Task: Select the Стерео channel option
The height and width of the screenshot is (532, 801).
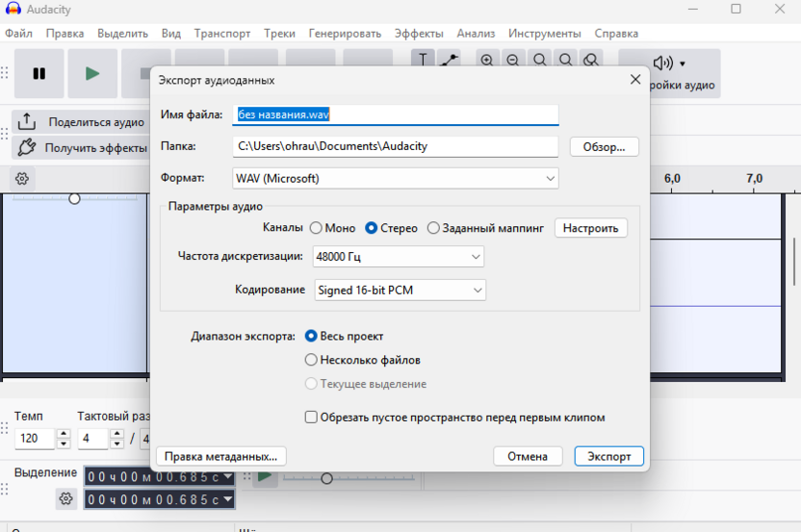Action: (x=371, y=228)
